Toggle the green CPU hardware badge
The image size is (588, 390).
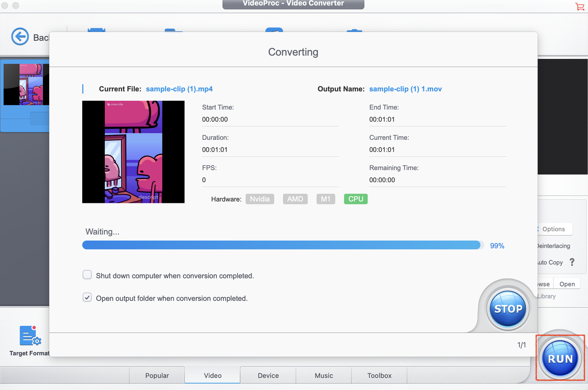pos(356,199)
